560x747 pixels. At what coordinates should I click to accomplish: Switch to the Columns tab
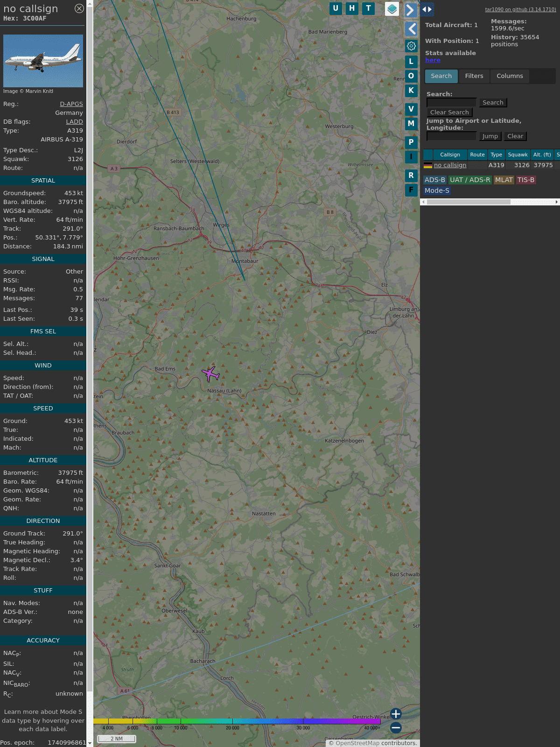[x=510, y=76]
